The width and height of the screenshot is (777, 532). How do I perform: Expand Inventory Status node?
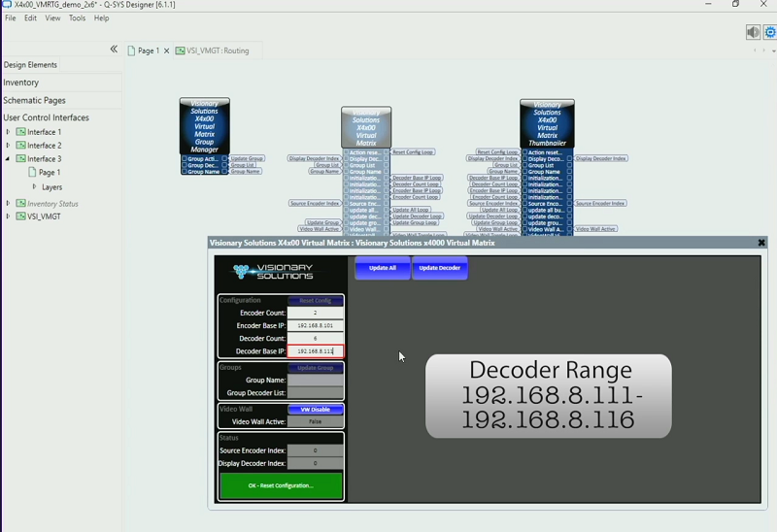pyautogui.click(x=8, y=203)
